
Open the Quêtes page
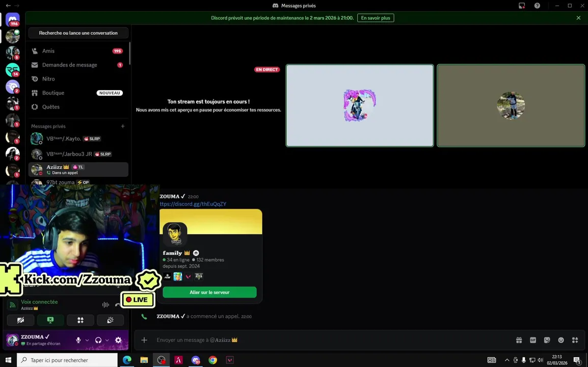click(78, 107)
